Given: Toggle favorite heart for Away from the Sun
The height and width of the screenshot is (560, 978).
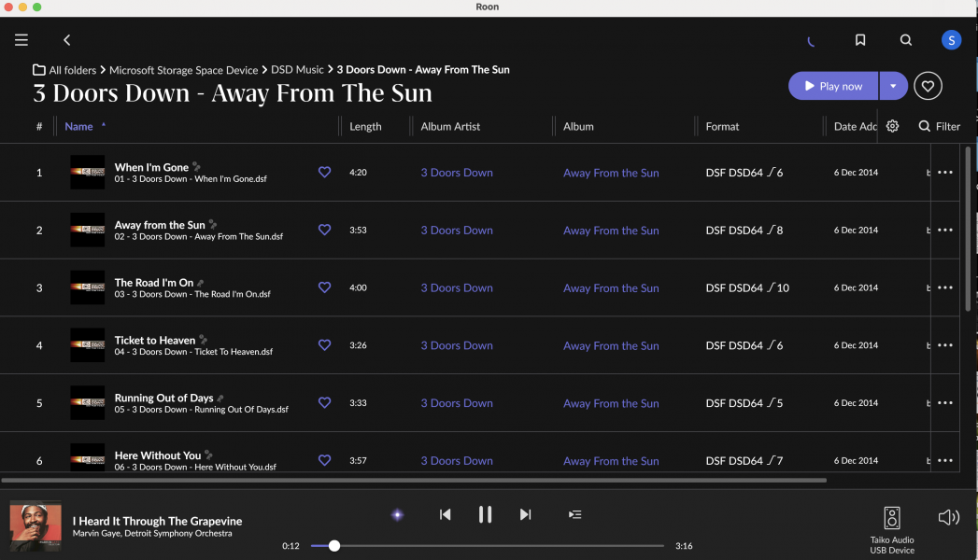Looking at the screenshot, I should click(324, 230).
